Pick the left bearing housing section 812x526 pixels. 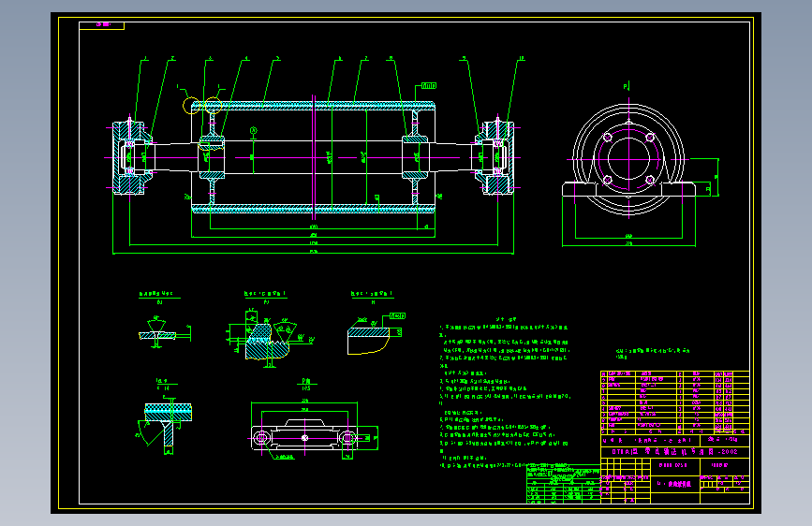click(133, 157)
